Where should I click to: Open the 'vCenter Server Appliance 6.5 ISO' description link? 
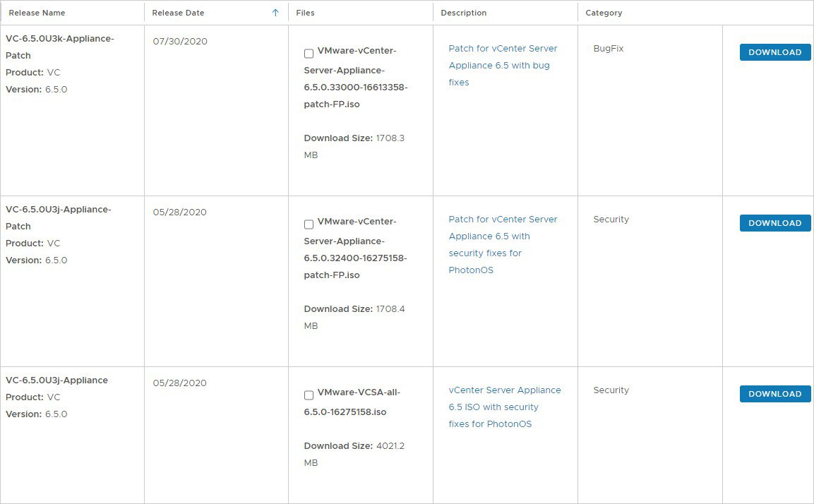pyautogui.click(x=505, y=407)
